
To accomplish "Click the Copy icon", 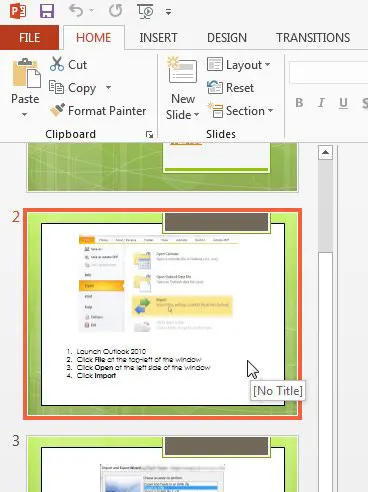I will point(56,87).
